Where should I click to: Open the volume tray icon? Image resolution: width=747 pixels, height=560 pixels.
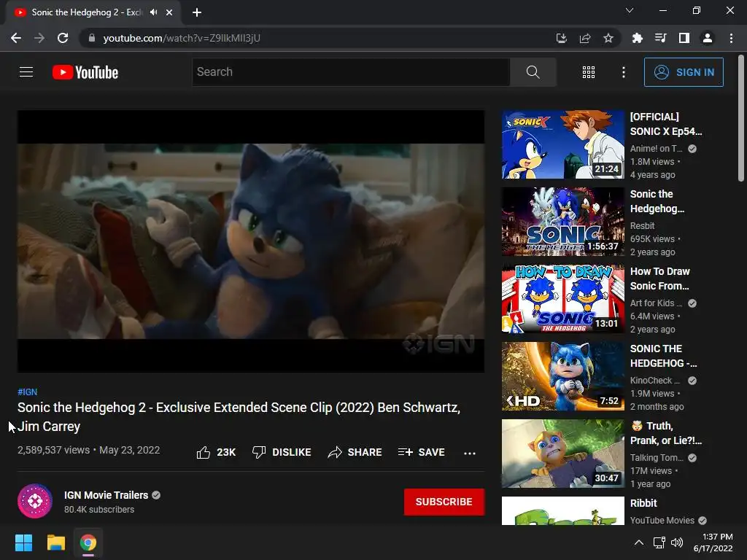676,542
